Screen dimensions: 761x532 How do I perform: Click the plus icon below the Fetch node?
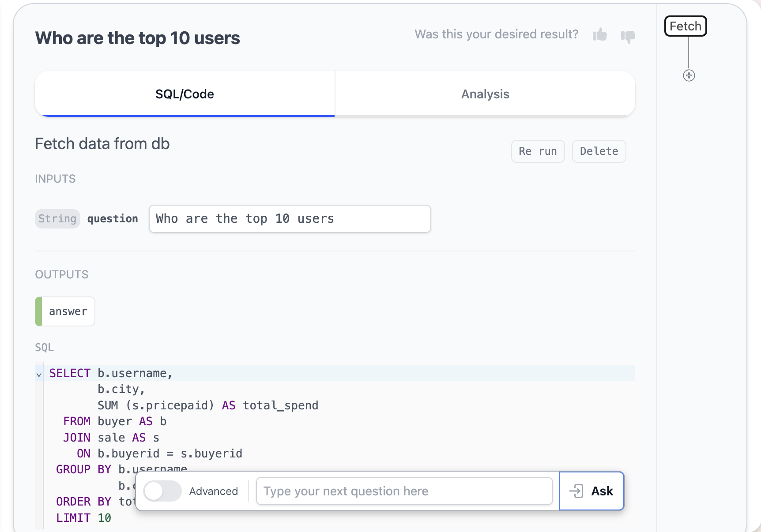(689, 75)
